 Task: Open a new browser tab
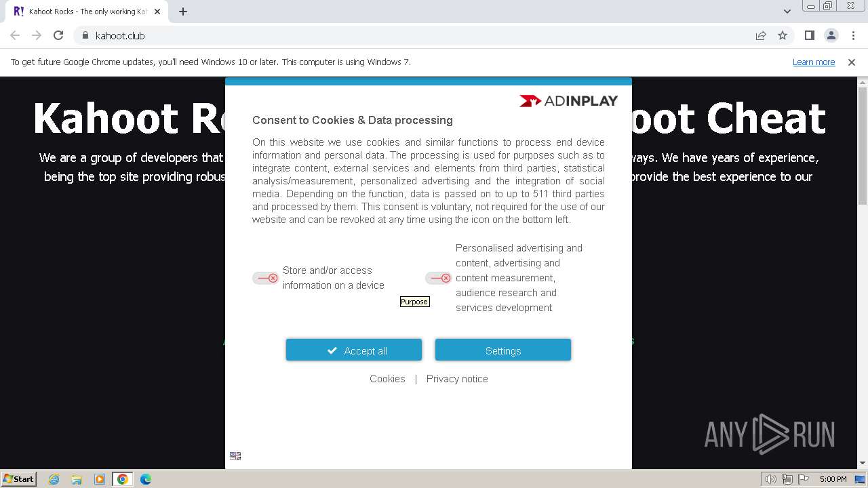tap(183, 12)
